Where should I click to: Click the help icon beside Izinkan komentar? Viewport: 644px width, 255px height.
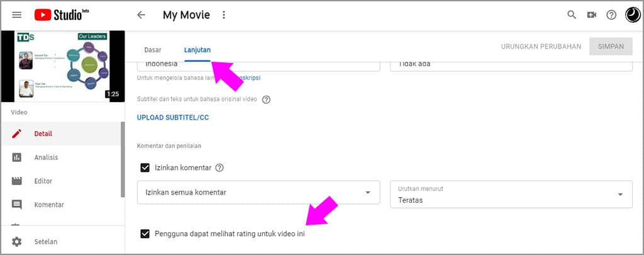pyautogui.click(x=219, y=167)
